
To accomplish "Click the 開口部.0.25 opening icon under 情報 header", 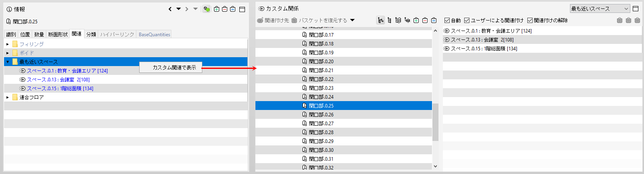I will point(8,21).
